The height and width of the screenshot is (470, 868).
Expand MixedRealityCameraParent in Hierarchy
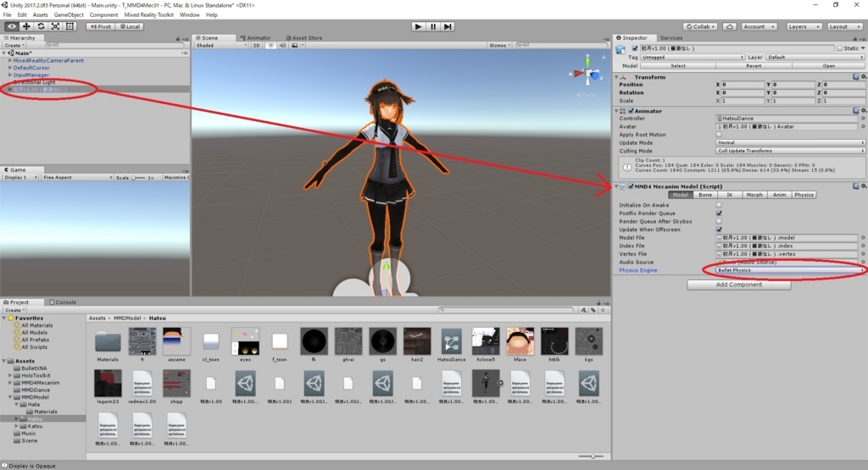(10, 60)
